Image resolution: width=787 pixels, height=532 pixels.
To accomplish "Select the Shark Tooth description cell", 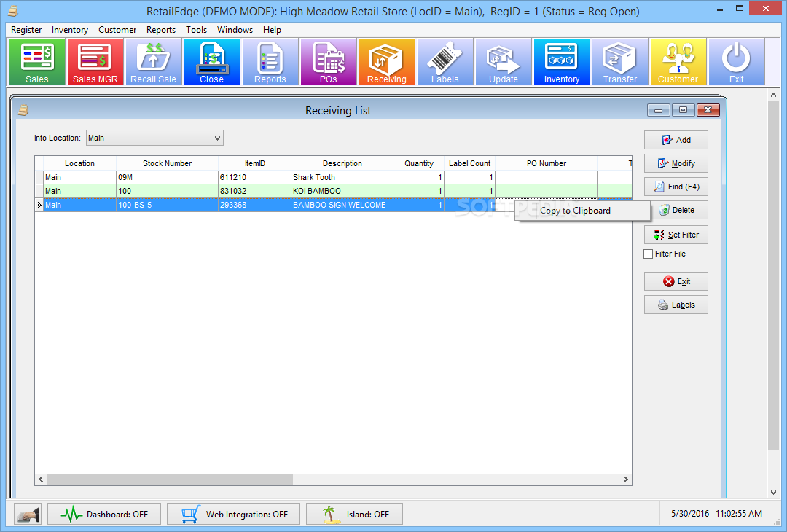I will [342, 177].
